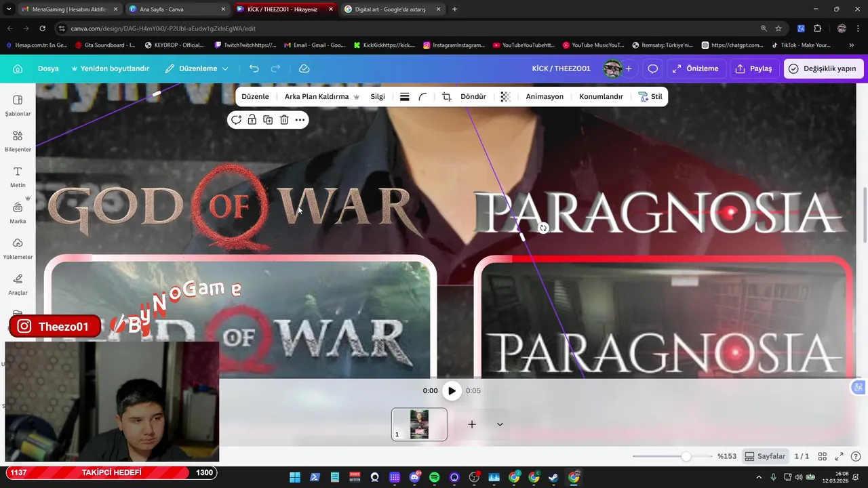The height and width of the screenshot is (488, 868).
Task: Open Araçlar tools panel
Action: point(18,285)
